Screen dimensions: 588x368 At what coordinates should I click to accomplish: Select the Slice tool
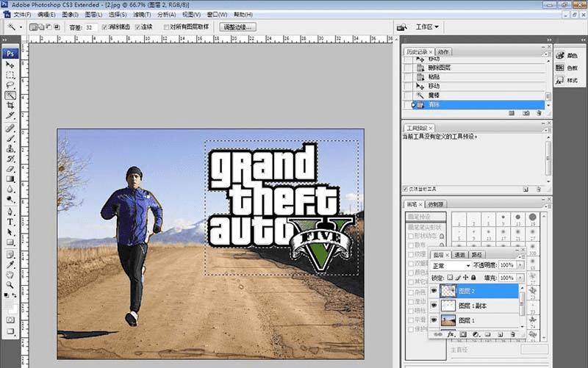tap(10, 115)
